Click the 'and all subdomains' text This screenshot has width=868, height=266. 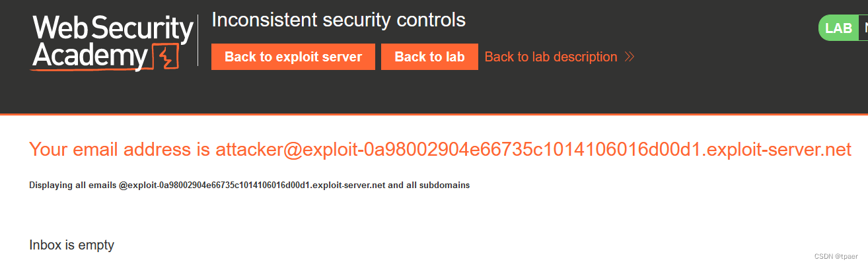pos(429,185)
